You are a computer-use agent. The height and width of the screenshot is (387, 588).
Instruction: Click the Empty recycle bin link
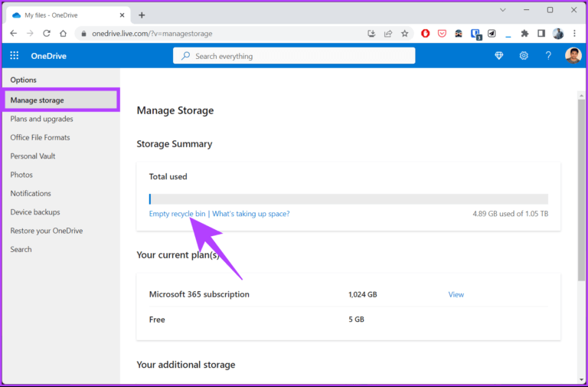[x=177, y=214]
